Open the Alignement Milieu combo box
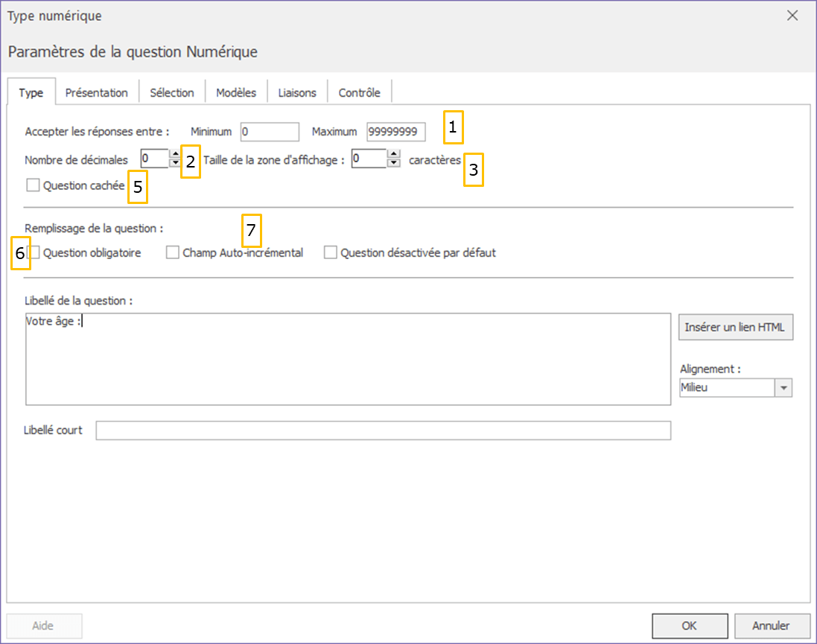This screenshot has height=644, width=817. point(736,388)
